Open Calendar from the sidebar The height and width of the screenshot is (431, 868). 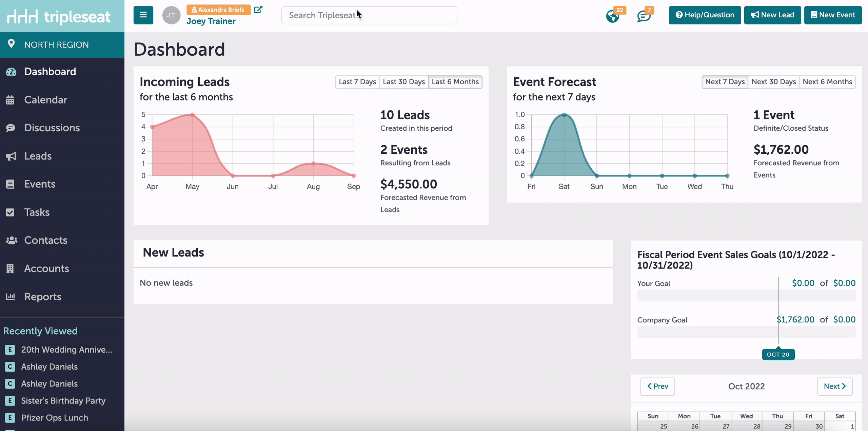pos(46,99)
